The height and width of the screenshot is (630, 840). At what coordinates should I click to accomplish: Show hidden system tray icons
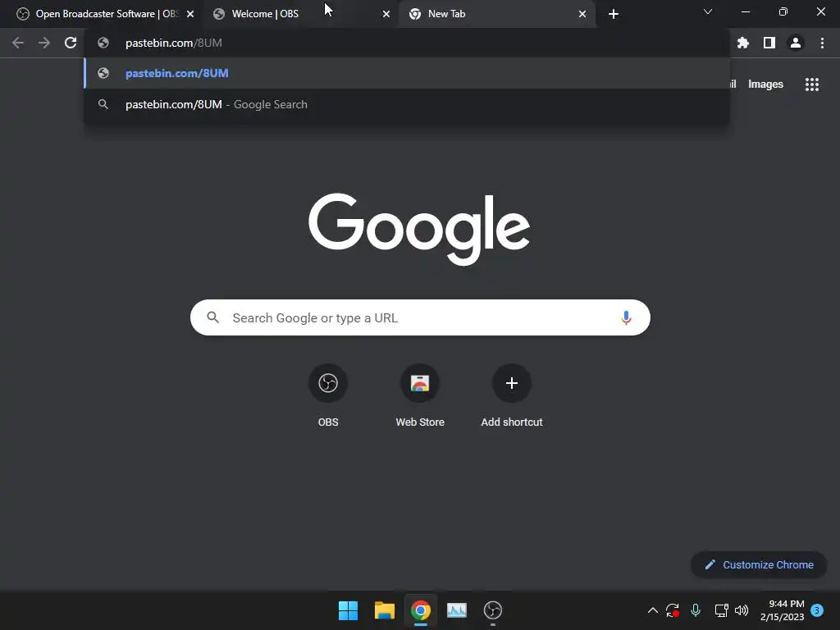652,610
